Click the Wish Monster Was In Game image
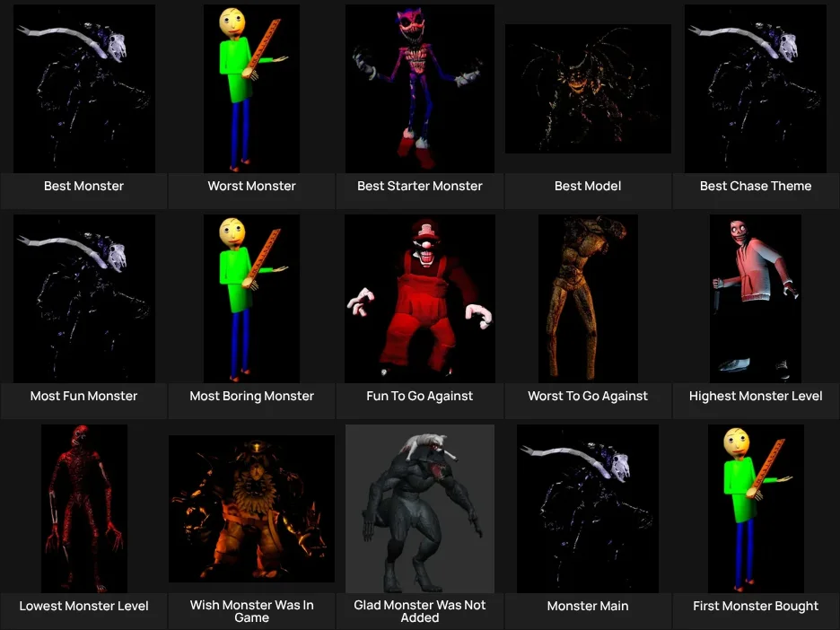This screenshot has width=840, height=630. point(252,508)
